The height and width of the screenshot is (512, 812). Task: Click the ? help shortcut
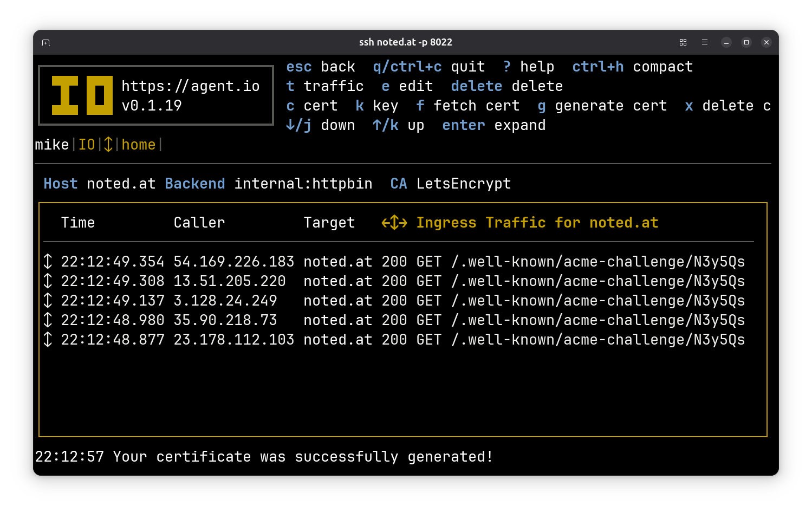pos(529,67)
